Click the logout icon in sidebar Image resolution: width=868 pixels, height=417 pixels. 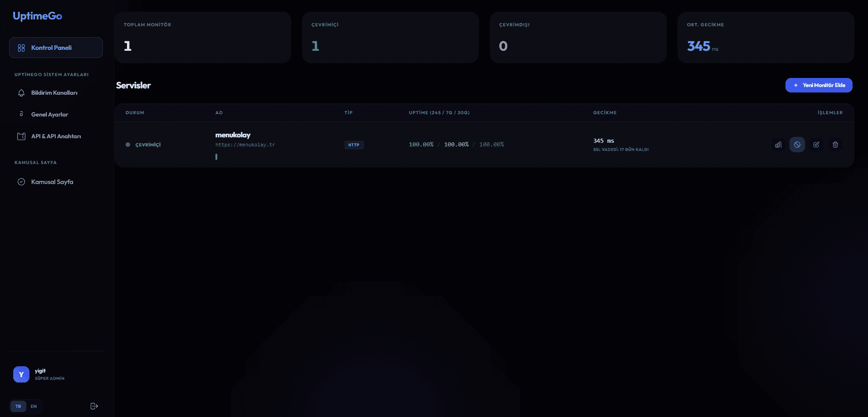point(94,406)
